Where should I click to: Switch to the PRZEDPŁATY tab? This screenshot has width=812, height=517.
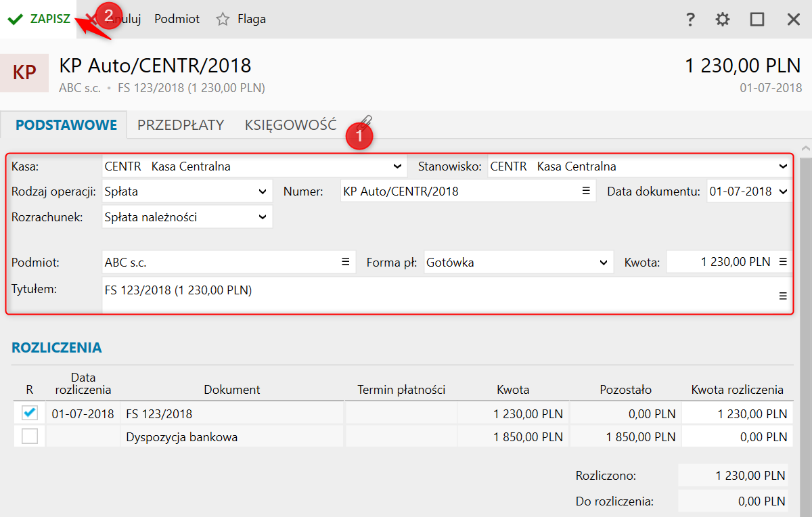[181, 125]
